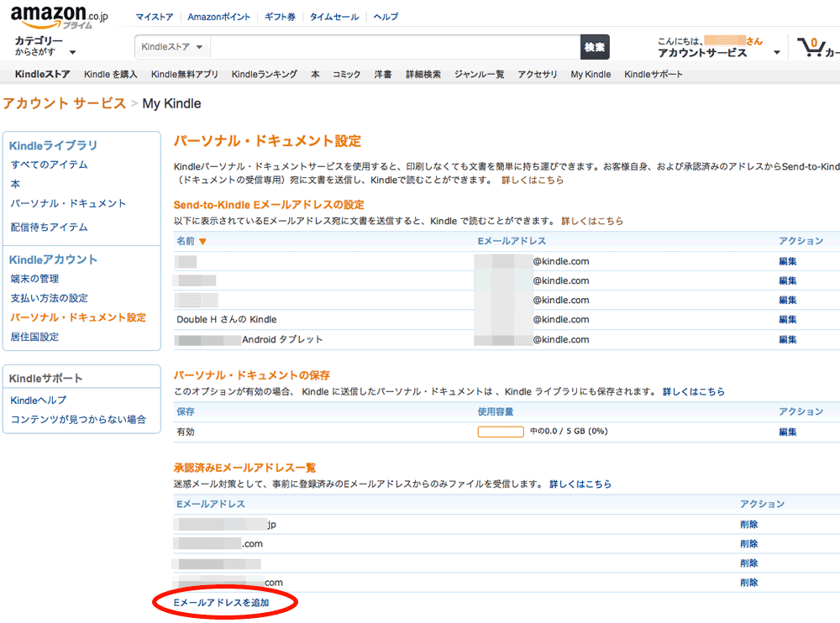840x623 pixels.
Task: Select 詳細検索 nav item
Action: 423,75
